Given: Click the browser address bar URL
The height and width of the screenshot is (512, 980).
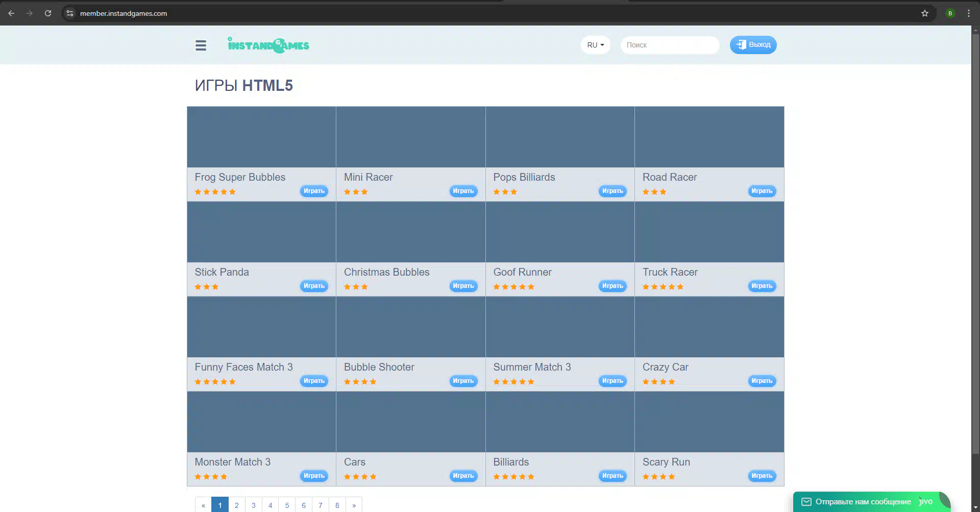Looking at the screenshot, I should 124,13.
